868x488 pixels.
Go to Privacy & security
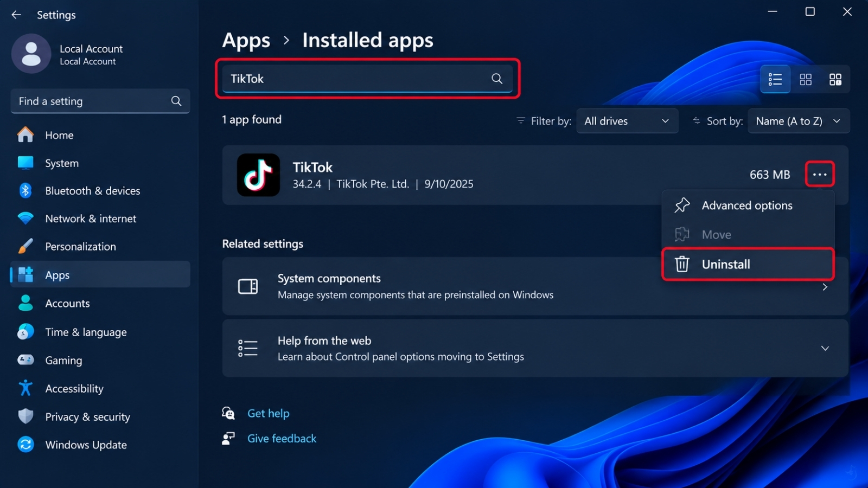[x=100, y=416]
